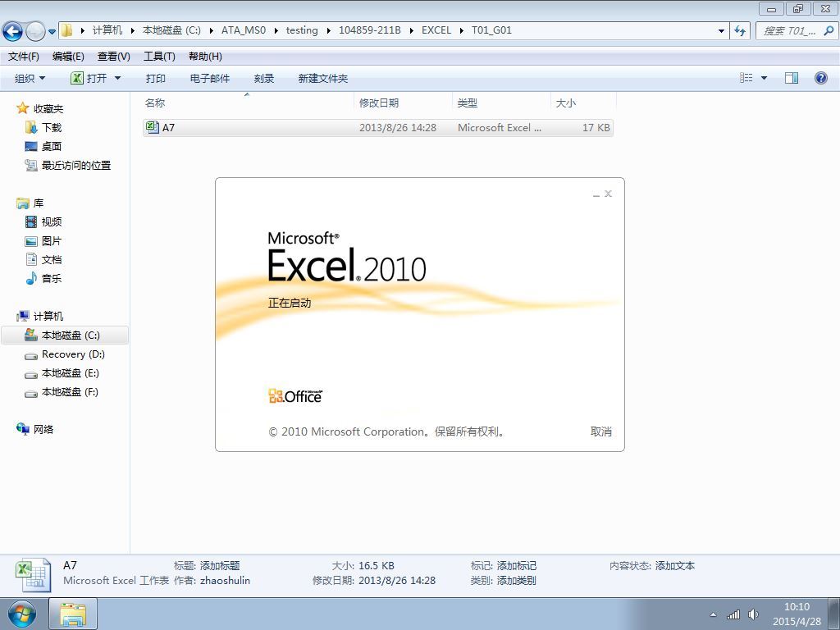
Task: Select 本地磁盘 (C:) in navigation pane
Action: coord(65,336)
